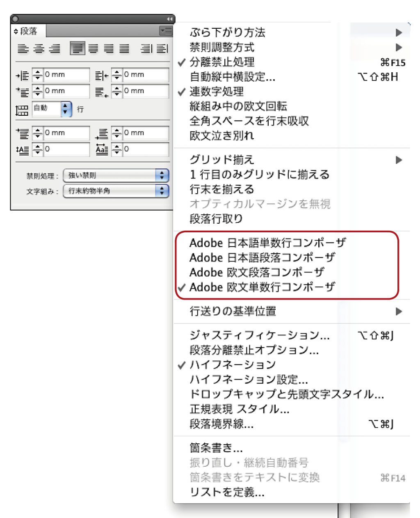420x518 pixels.
Task: Click the left indent 0 mm field
Action: [66, 75]
